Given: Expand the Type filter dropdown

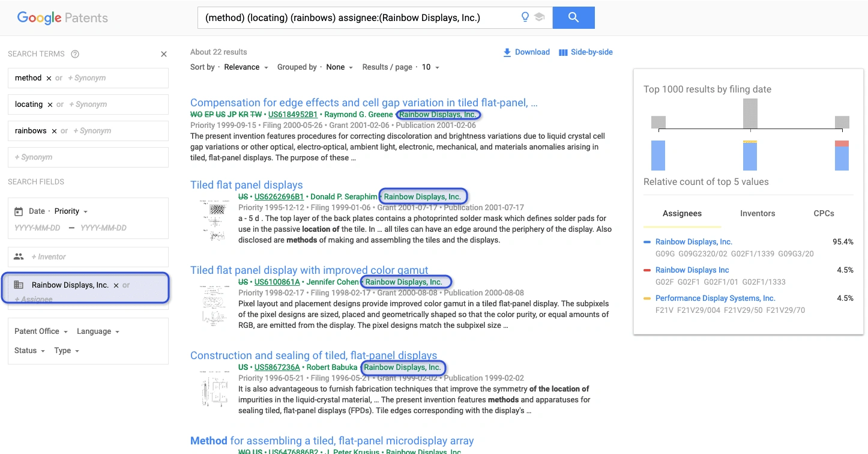Looking at the screenshot, I should pyautogui.click(x=67, y=351).
